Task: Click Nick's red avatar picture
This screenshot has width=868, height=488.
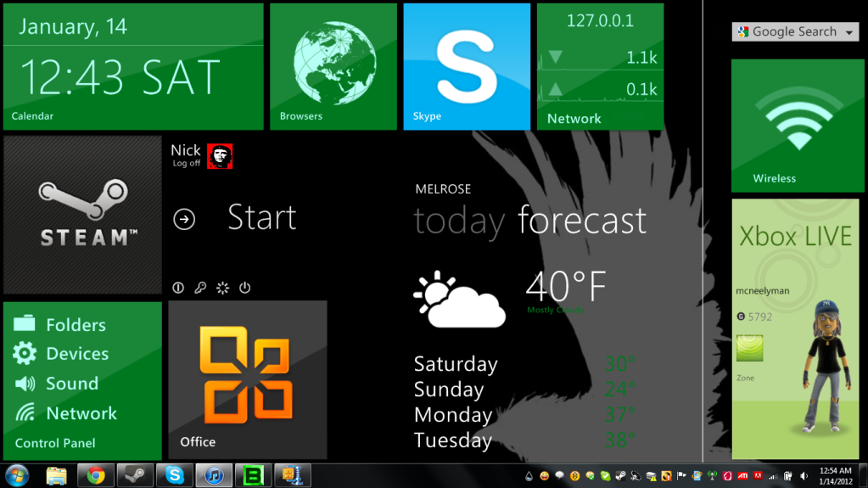Action: [220, 156]
